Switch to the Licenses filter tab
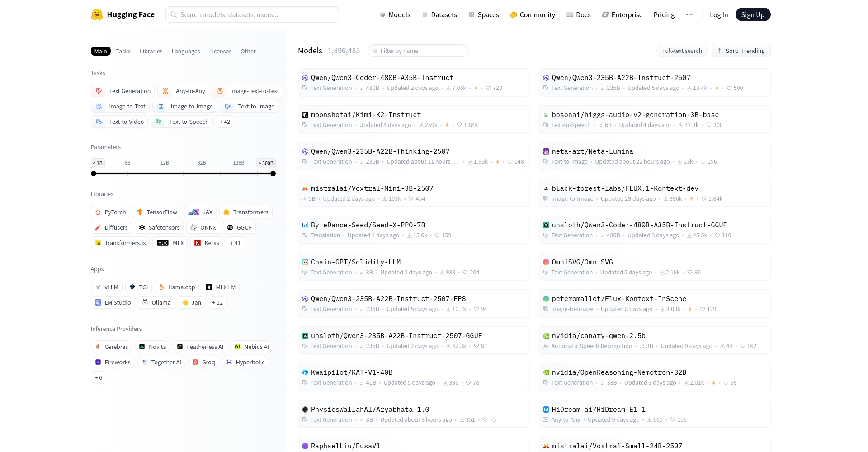 click(220, 51)
